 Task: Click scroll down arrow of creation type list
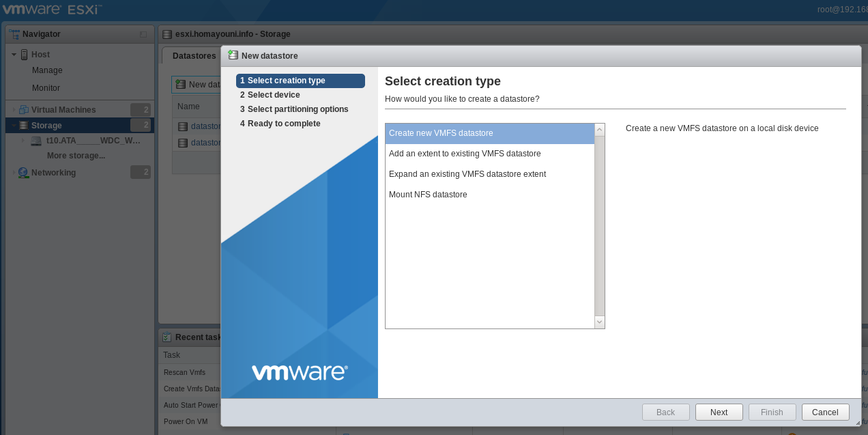600,322
